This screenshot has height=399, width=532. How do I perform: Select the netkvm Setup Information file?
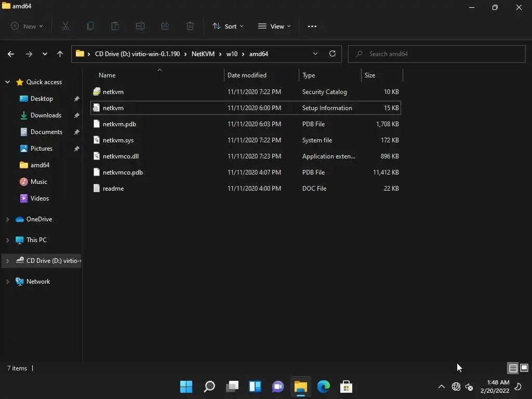click(x=246, y=108)
